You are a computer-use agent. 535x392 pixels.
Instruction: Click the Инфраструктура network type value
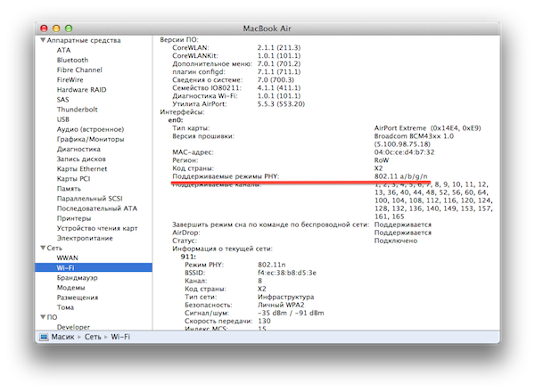coord(286,297)
